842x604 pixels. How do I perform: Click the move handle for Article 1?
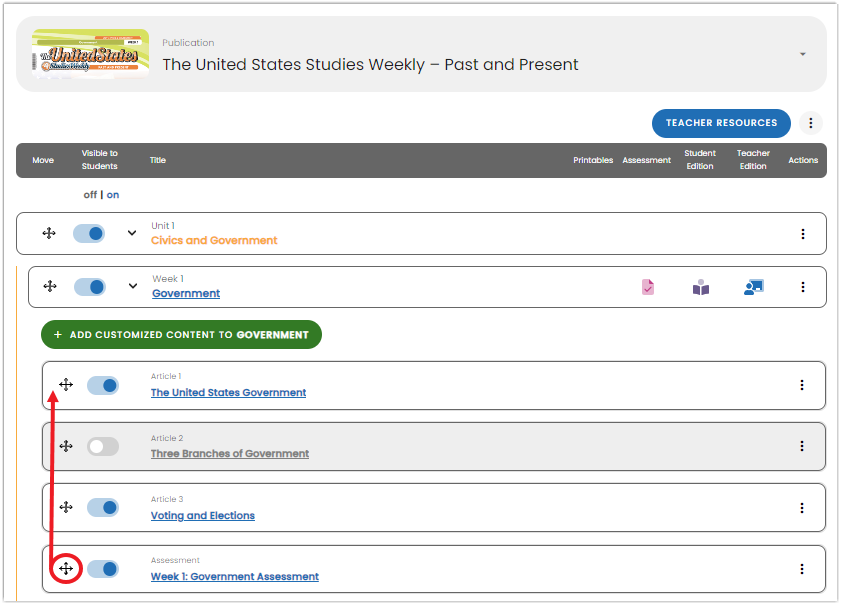pyautogui.click(x=66, y=385)
